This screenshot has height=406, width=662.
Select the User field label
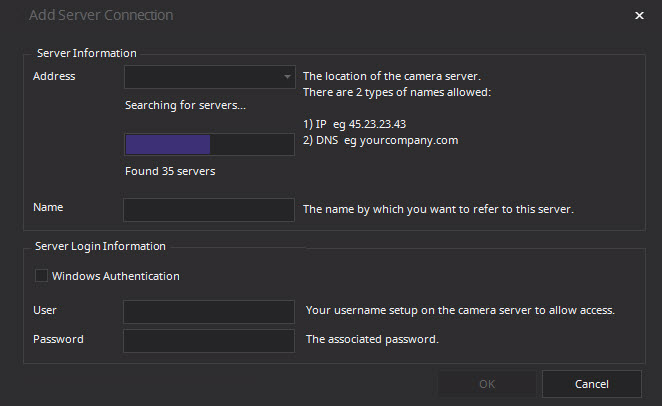tap(45, 310)
